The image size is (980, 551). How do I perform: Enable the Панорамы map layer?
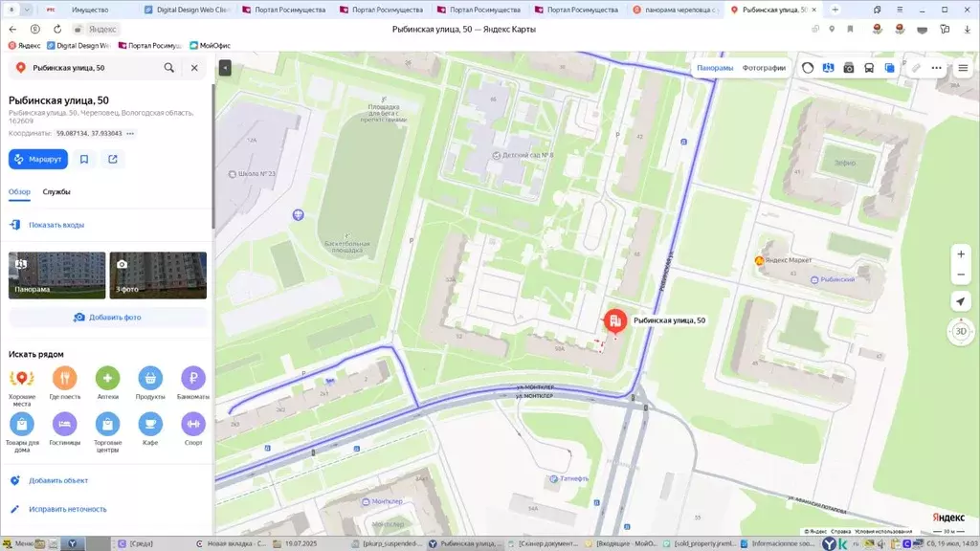coord(715,68)
